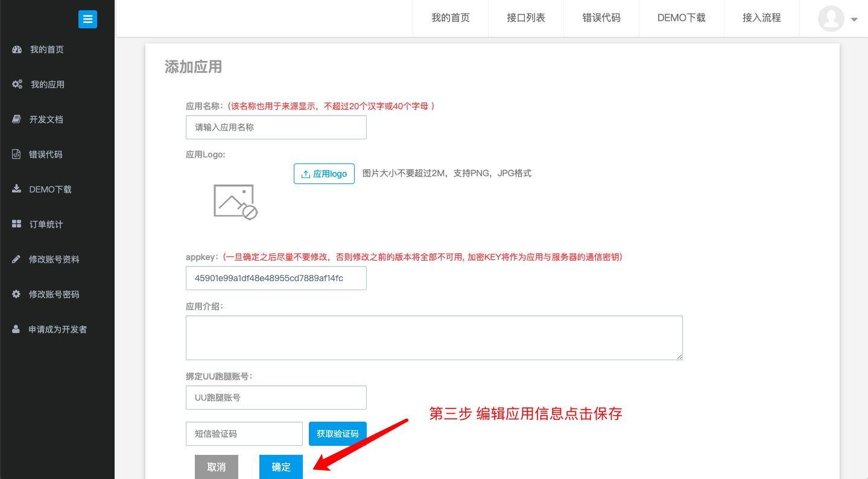Click the download icon beside DEMO下载

pos(17,189)
